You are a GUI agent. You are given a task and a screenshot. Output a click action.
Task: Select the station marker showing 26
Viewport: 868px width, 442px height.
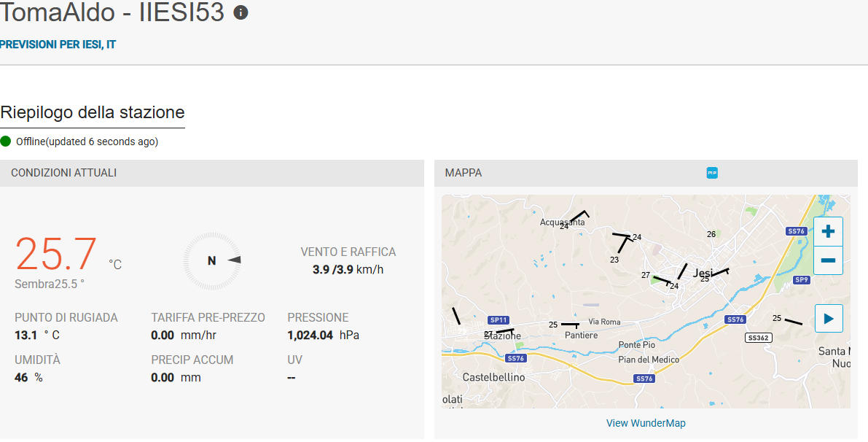coord(711,234)
